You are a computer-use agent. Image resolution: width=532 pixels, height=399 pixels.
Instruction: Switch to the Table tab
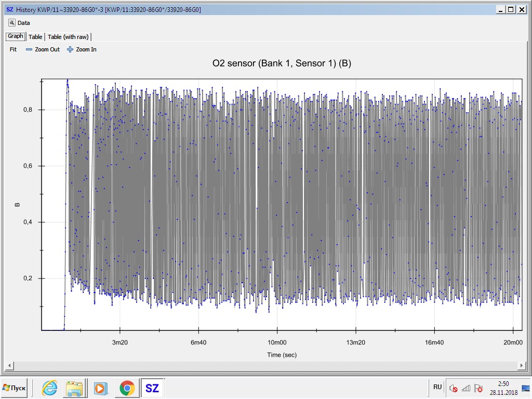[x=35, y=37]
